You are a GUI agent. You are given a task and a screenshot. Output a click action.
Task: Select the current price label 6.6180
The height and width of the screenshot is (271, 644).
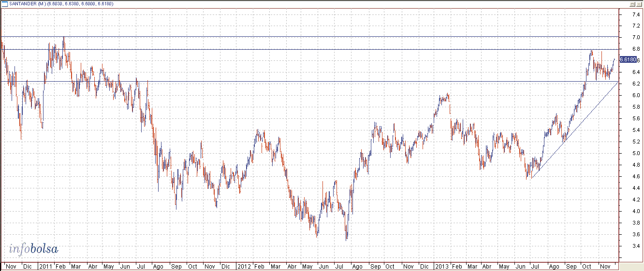pos(628,59)
